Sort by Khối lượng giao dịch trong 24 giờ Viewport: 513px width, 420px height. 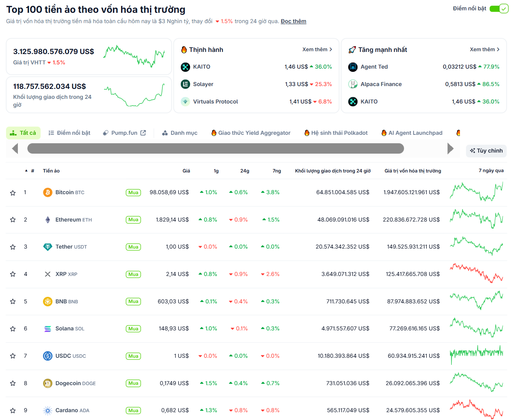point(333,171)
